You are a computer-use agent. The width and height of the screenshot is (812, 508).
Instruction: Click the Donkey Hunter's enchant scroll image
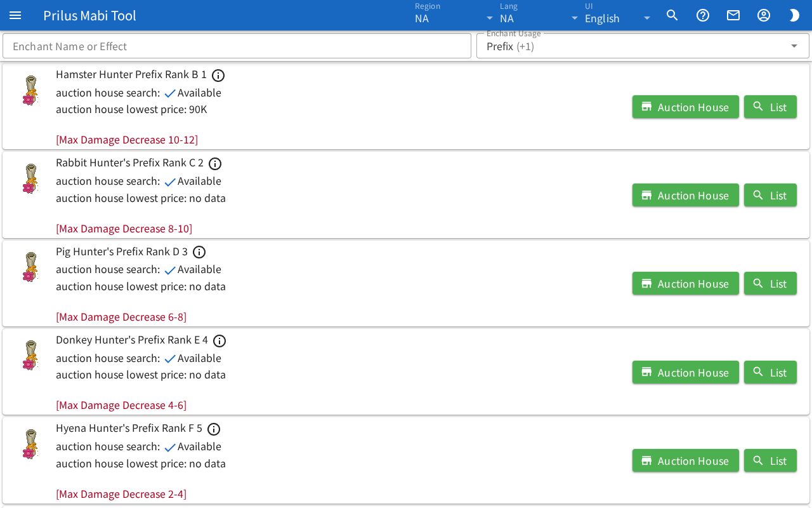point(30,356)
